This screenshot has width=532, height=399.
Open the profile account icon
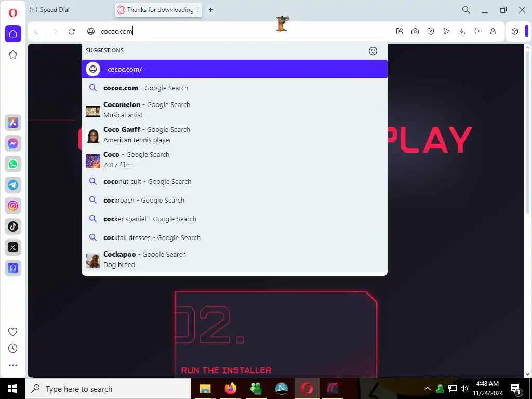pyautogui.click(x=493, y=31)
